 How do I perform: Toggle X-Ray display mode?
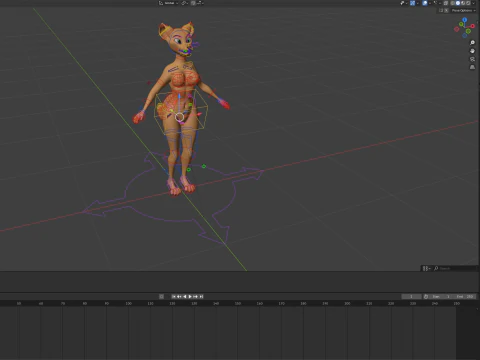point(446,3)
